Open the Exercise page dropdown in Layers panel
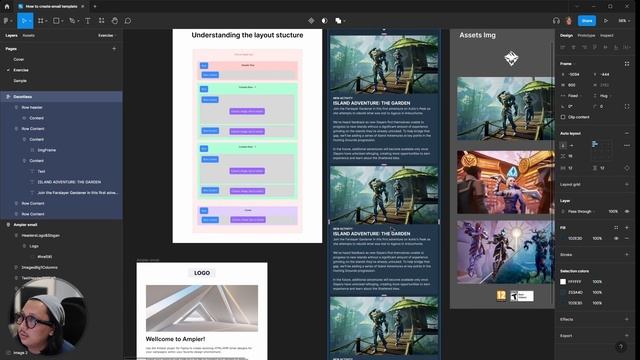640x360 pixels. [107, 36]
